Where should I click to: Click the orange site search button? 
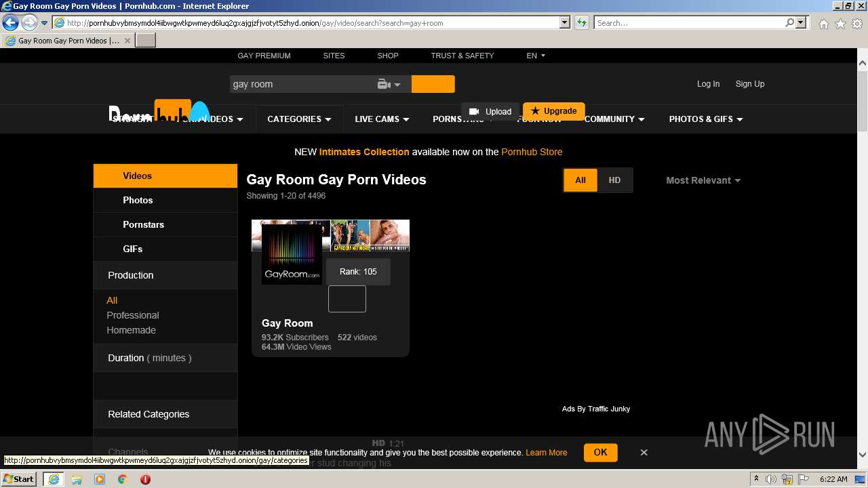[x=433, y=84]
